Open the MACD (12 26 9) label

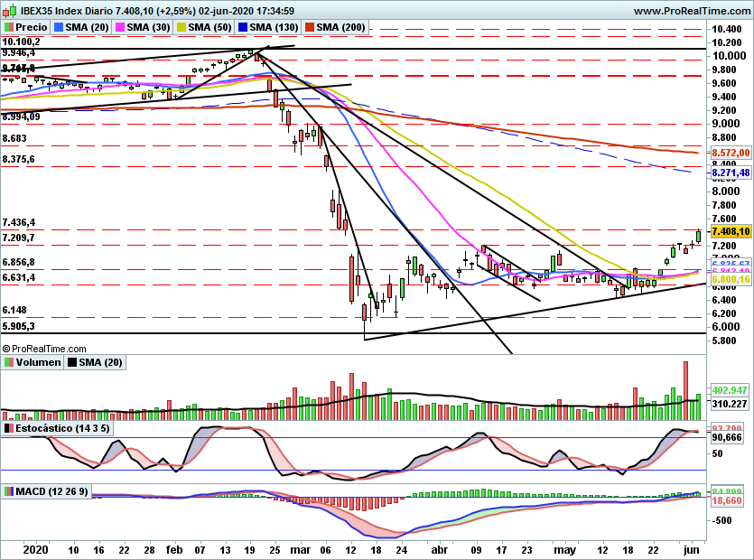[x=52, y=491]
